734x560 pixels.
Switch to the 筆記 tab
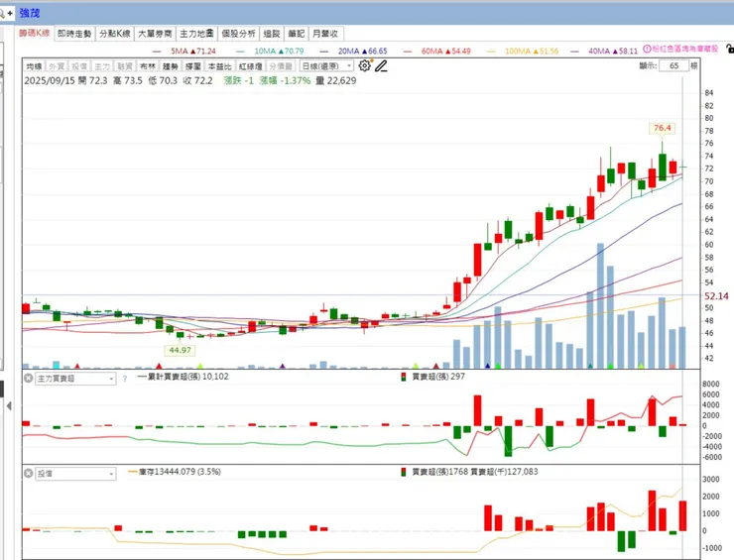click(x=297, y=34)
